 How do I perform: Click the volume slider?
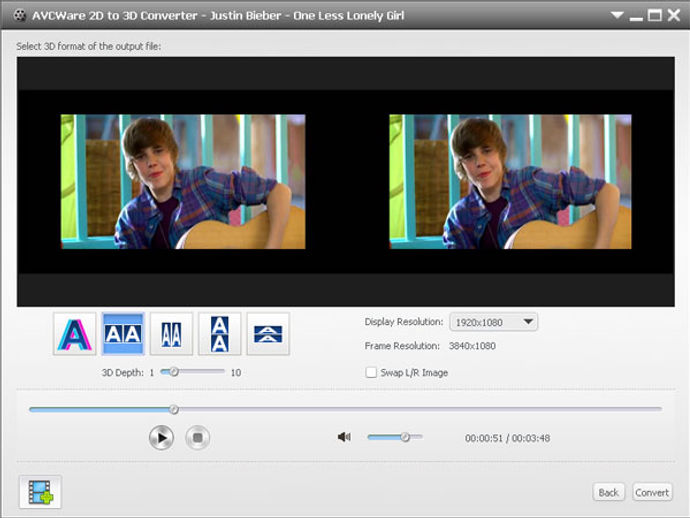pyautogui.click(x=395, y=437)
